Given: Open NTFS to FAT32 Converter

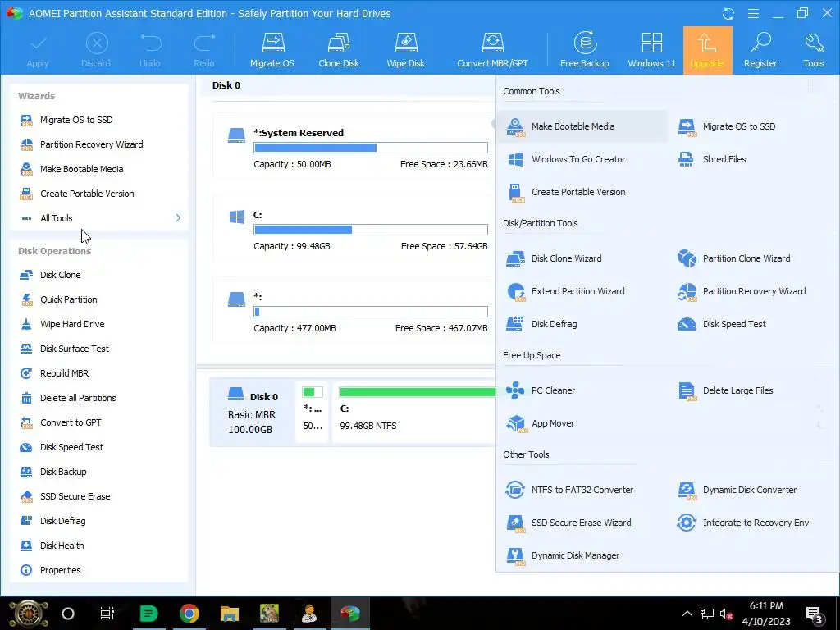Looking at the screenshot, I should tap(570, 490).
